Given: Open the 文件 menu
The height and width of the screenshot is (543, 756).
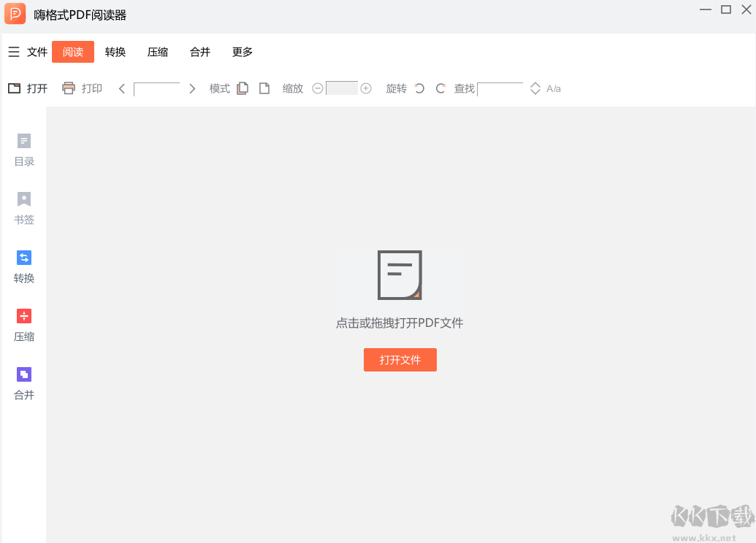Looking at the screenshot, I should (x=37, y=52).
